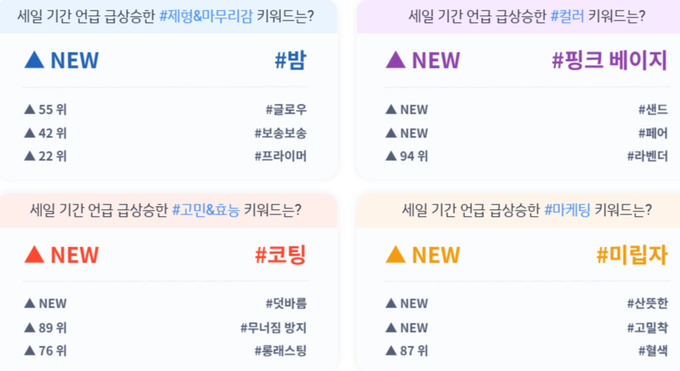This screenshot has width=680, height=371.
Task: Choose the #고밀착 keyword
Action: tap(647, 328)
